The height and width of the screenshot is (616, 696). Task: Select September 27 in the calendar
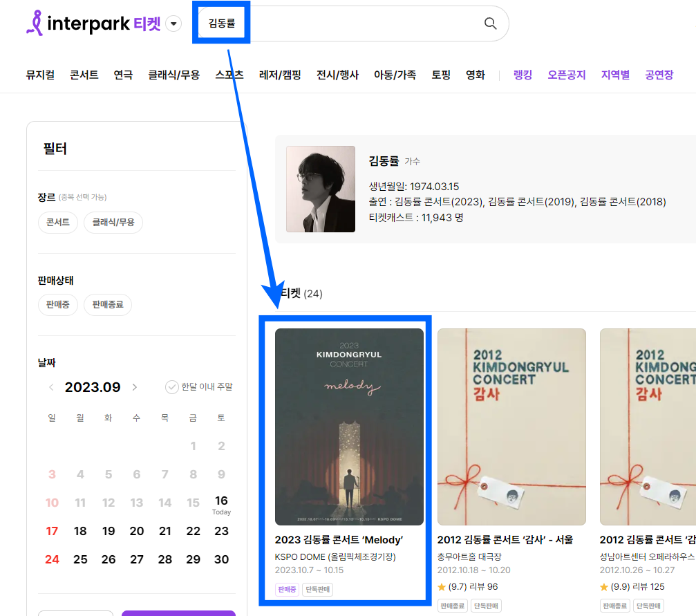tap(137, 559)
